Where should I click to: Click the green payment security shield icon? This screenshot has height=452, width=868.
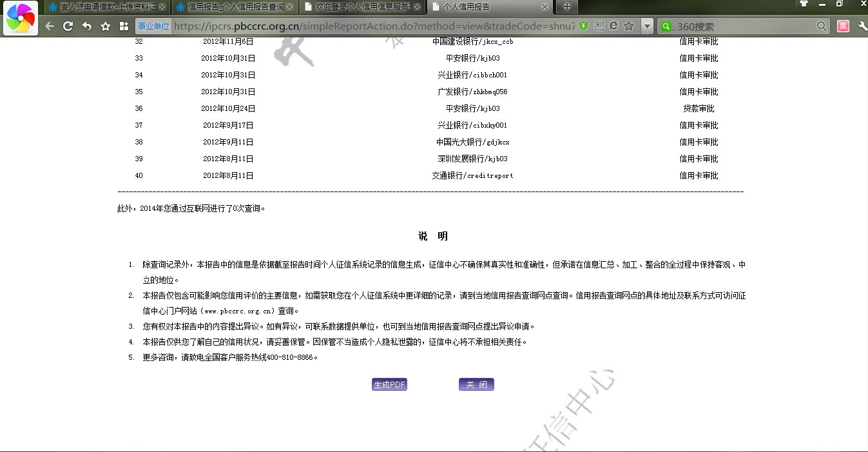point(583,26)
